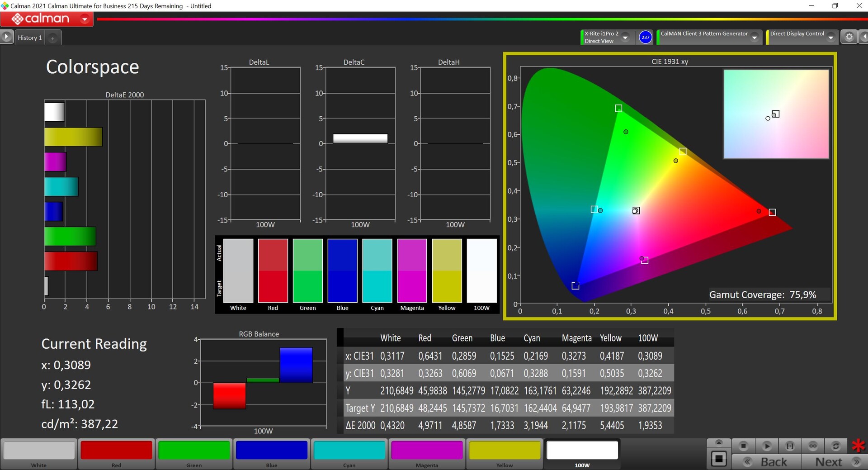Viewport: 868px width, 470px height.
Task: Expand the history panel play arrow
Action: (6, 37)
